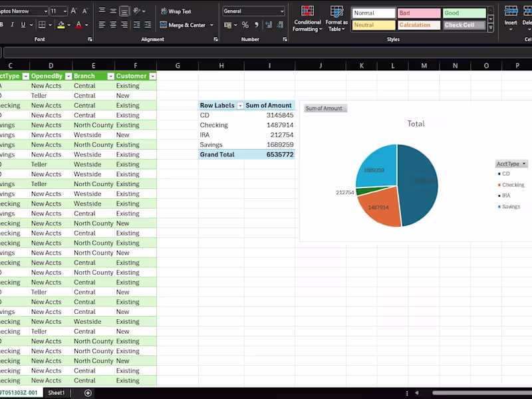This screenshot has height=399, width=532.
Task: Select the 9T051303Z_001 sheet tab
Action: [x=20, y=392]
